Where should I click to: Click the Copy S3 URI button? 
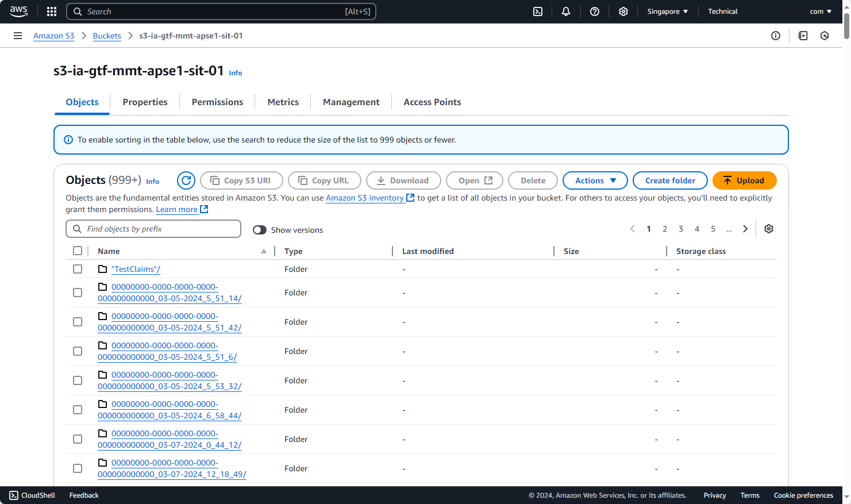pos(241,180)
